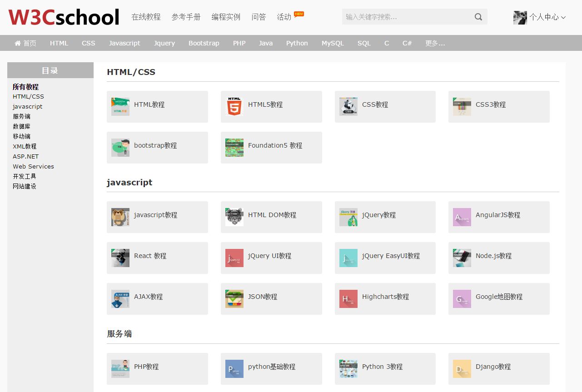Click the javascript教程 thumbnail icon
This screenshot has width=582, height=392.
point(120,217)
